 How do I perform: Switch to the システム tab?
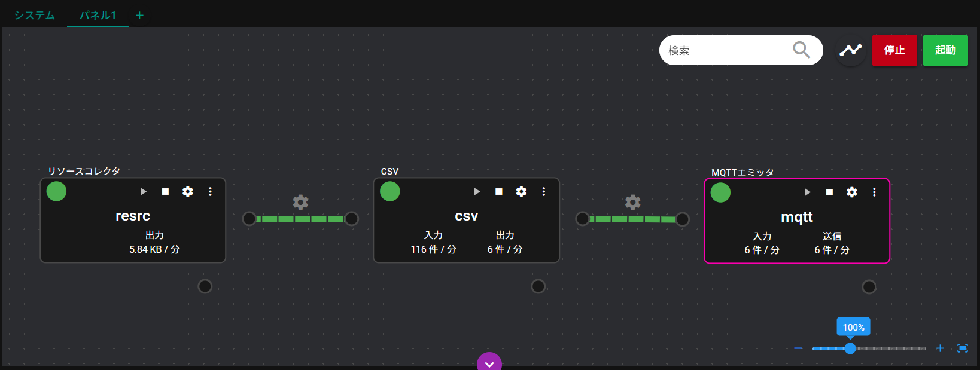click(35, 15)
